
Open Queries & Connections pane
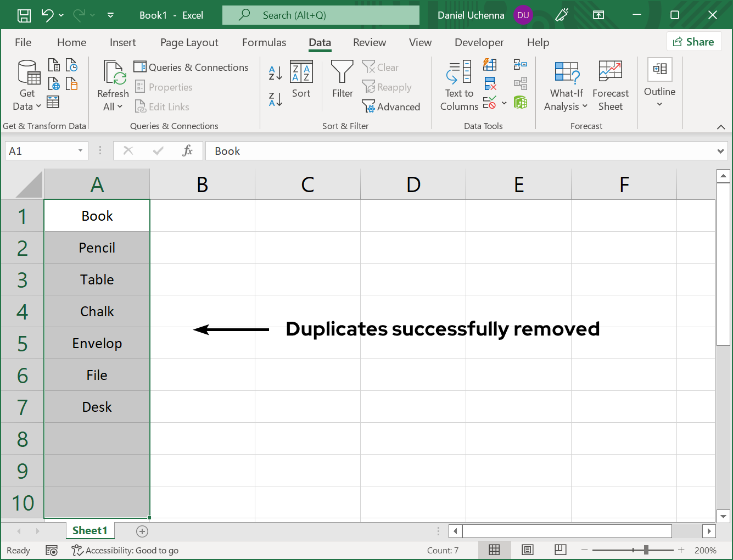(x=191, y=67)
